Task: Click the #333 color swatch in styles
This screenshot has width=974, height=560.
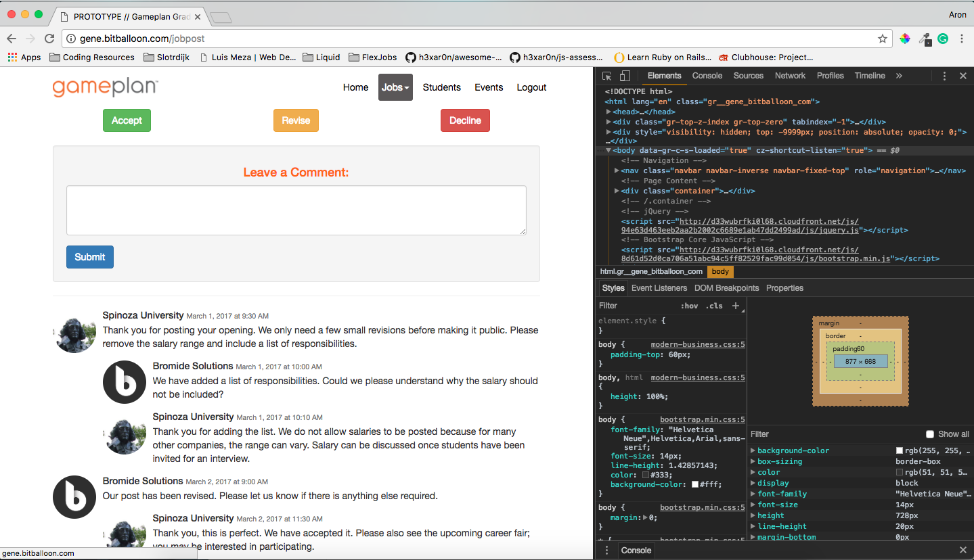Action: 646,475
